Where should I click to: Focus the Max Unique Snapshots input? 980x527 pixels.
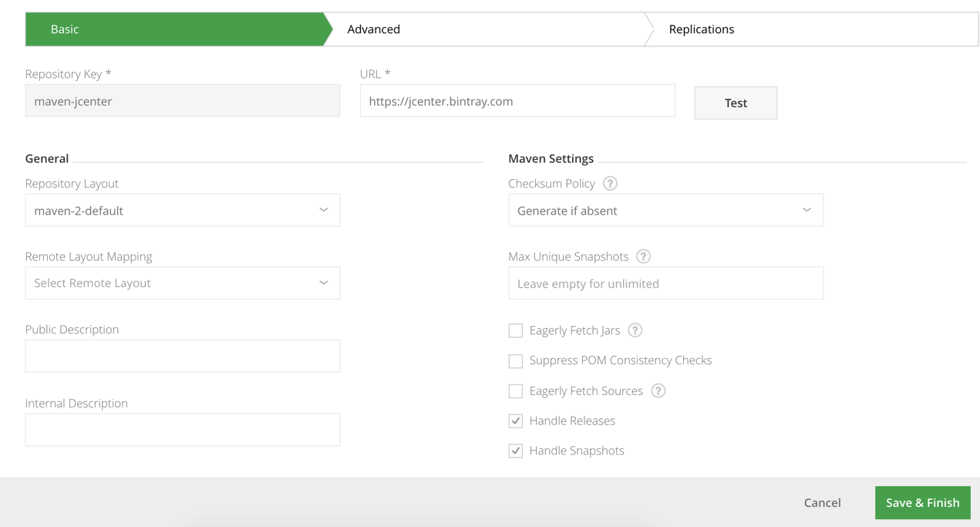click(665, 284)
